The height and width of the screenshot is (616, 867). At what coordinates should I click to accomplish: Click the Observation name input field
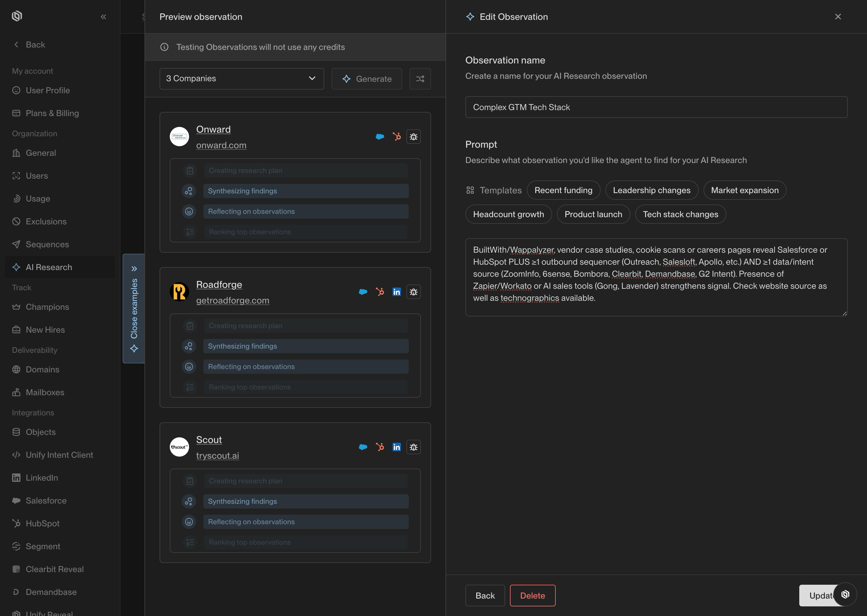click(x=656, y=107)
